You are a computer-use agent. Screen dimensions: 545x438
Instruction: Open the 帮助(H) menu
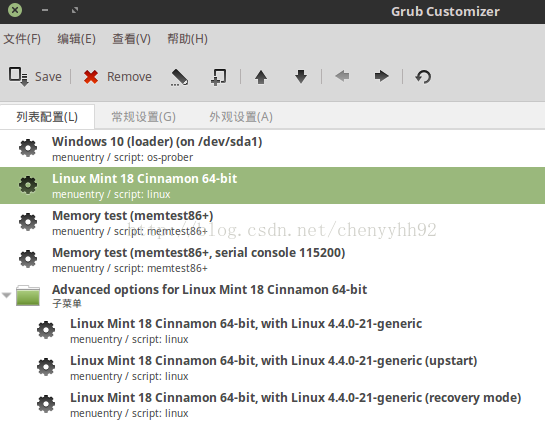click(187, 39)
